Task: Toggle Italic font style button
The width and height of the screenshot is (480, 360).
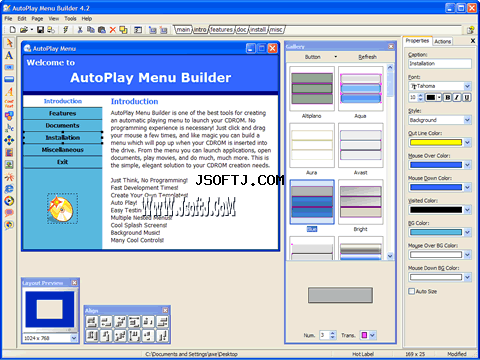Action: (x=457, y=97)
